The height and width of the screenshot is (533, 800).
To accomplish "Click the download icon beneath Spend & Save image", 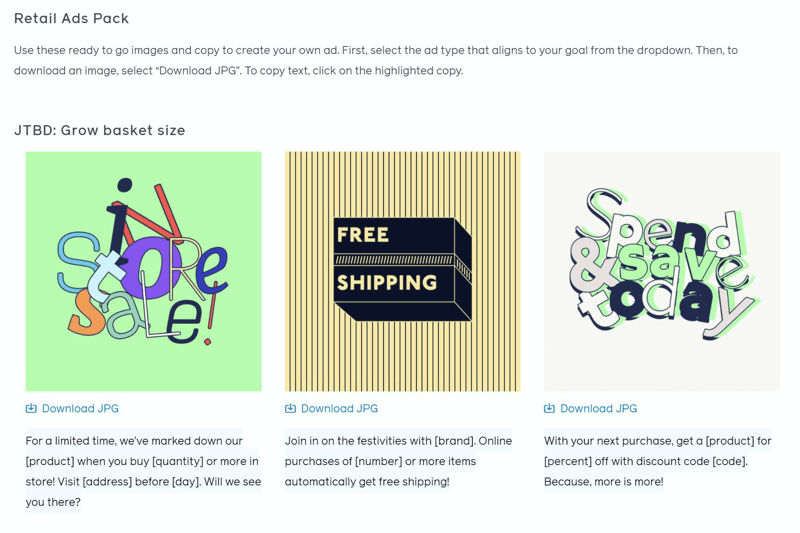I will (x=549, y=408).
